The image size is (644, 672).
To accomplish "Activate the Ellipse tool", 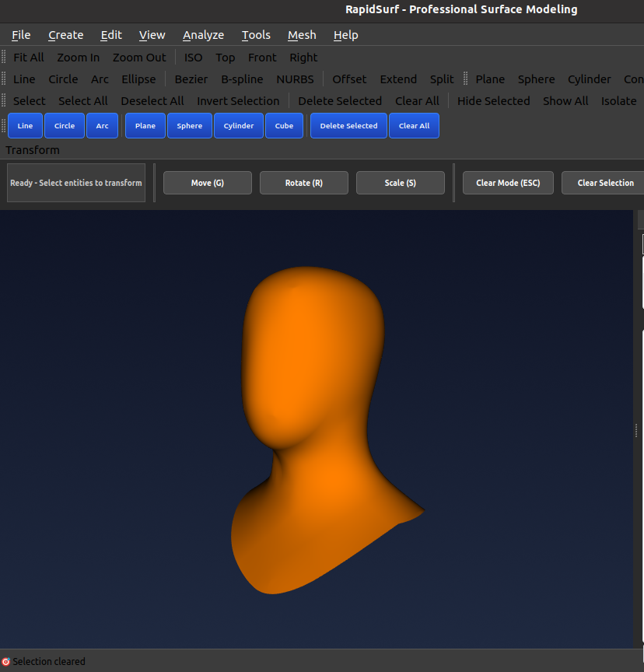I will coord(138,79).
